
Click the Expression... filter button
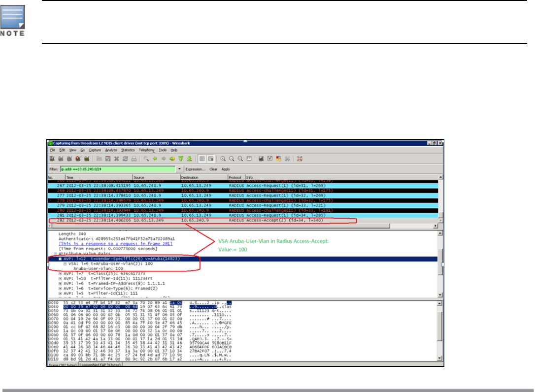[x=196, y=169]
